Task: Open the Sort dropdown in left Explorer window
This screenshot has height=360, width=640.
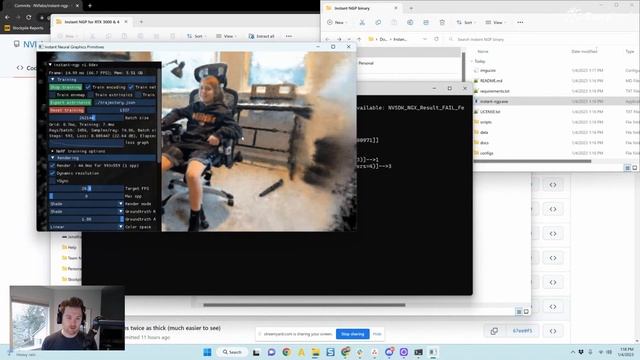Action: pos(197,36)
